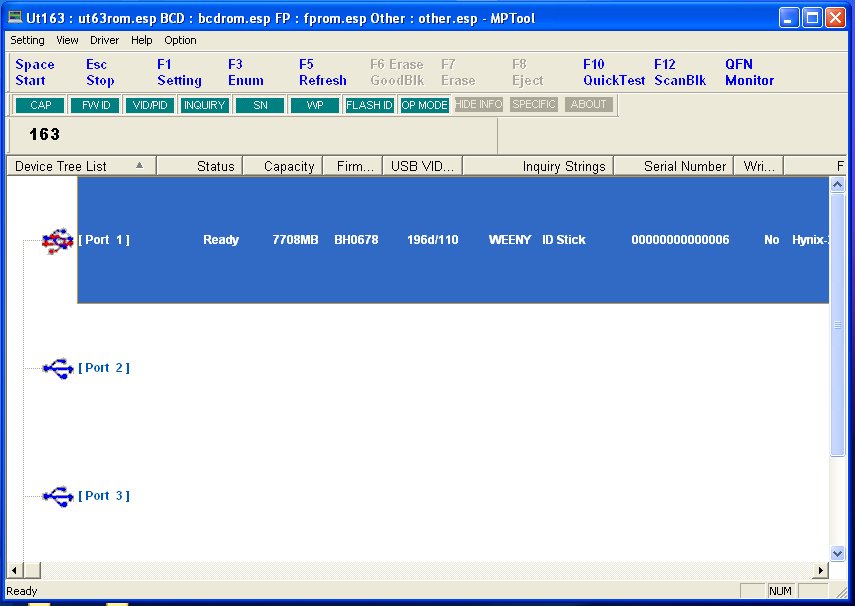
Task: Click the USB VID... column header
Action: tap(423, 166)
